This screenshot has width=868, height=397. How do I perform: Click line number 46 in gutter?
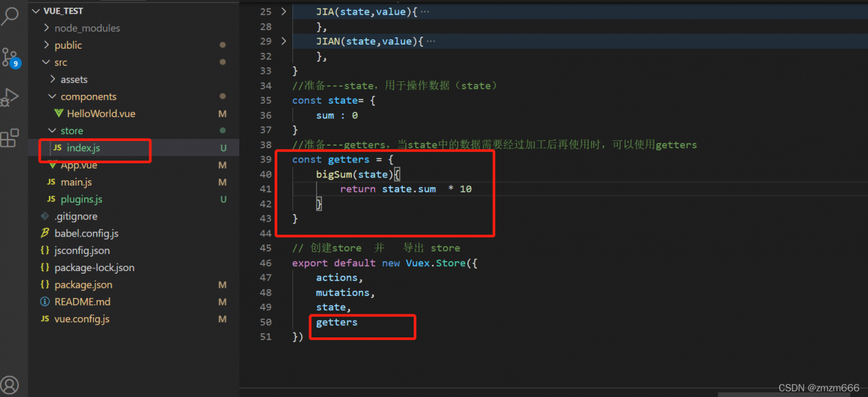coord(265,263)
